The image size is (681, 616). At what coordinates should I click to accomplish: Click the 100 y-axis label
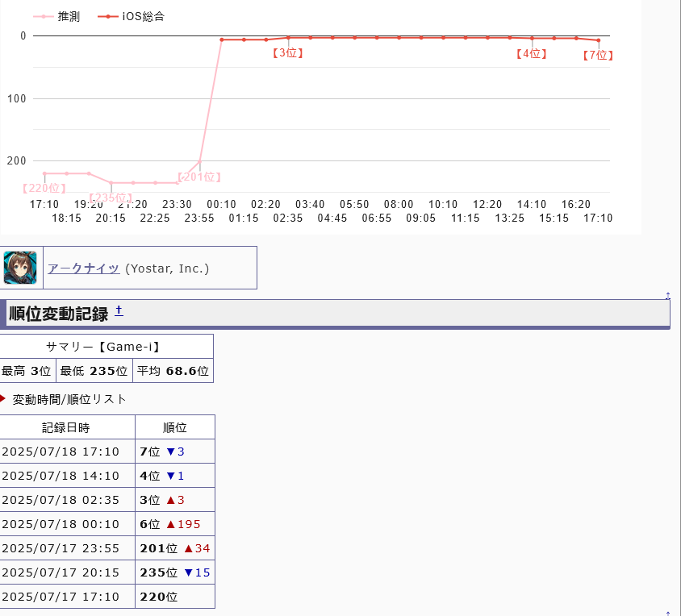[16, 98]
